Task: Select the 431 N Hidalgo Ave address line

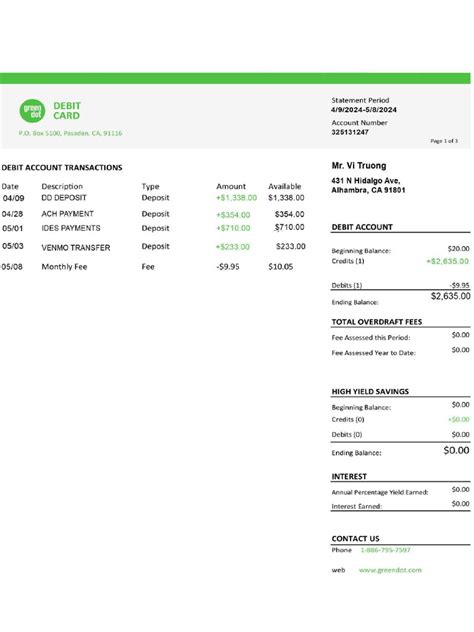Action: 366,181
